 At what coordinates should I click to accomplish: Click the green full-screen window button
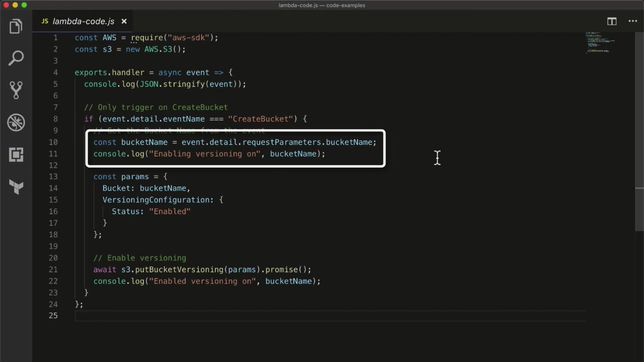coord(24,5)
